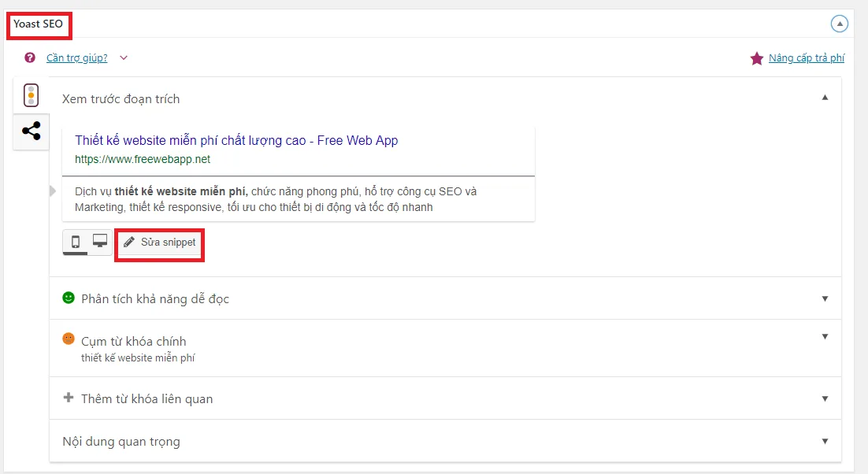This screenshot has width=868, height=474.
Task: Click the plus icon for related keyphrase
Action: click(x=68, y=397)
